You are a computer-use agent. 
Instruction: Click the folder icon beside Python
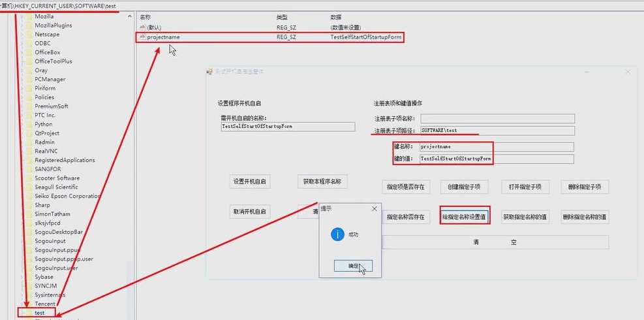coord(28,124)
